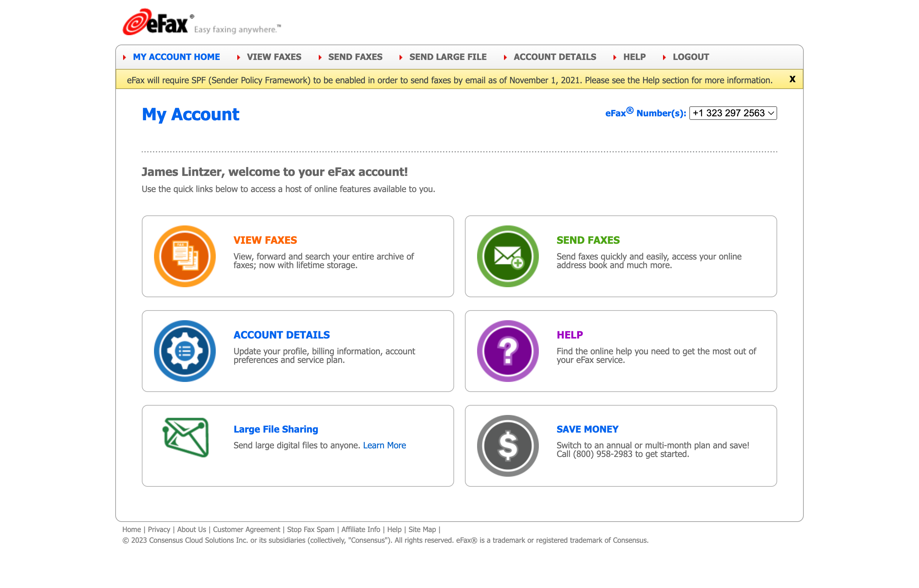Screen dimensions: 919x588
Task: Click the SAVE MONEY heading link
Action: click(x=587, y=429)
